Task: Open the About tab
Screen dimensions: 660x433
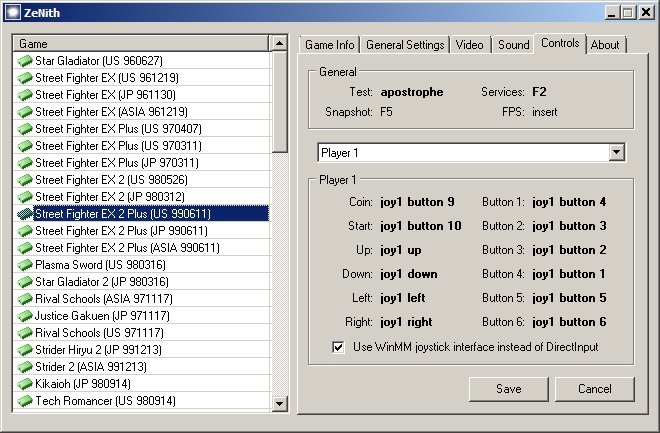Action: tap(605, 45)
